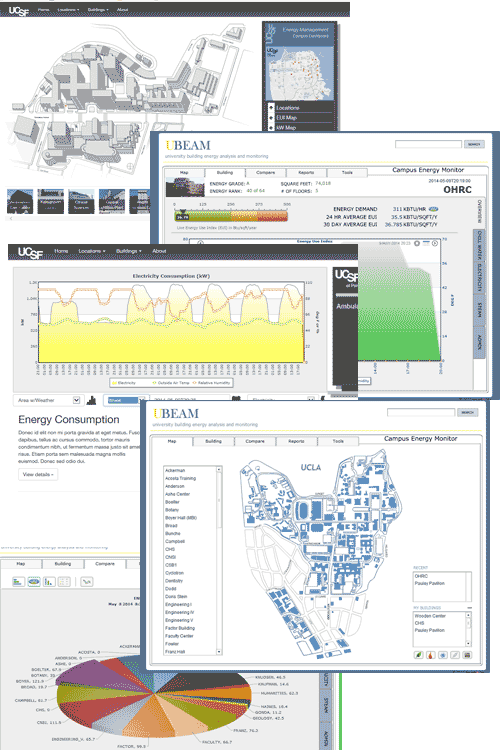Click the table grid icon in Compare toolbar
The height and width of the screenshot is (750, 500).
64,582
